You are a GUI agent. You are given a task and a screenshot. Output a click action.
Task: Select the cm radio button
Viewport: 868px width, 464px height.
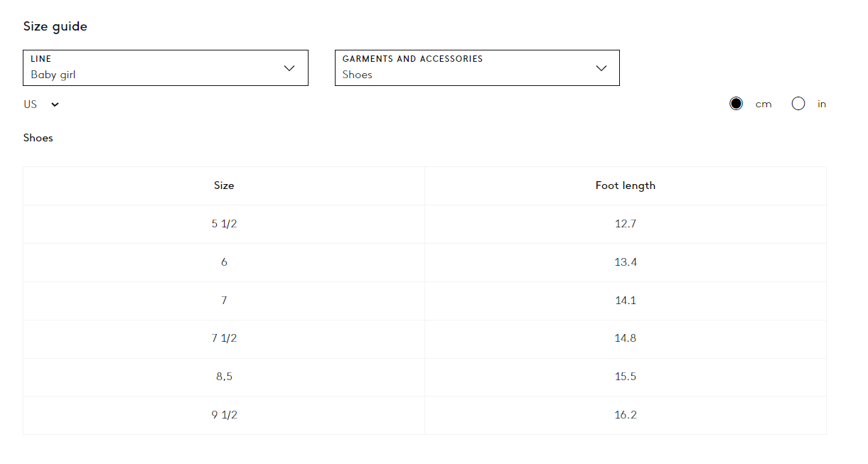[x=736, y=104]
